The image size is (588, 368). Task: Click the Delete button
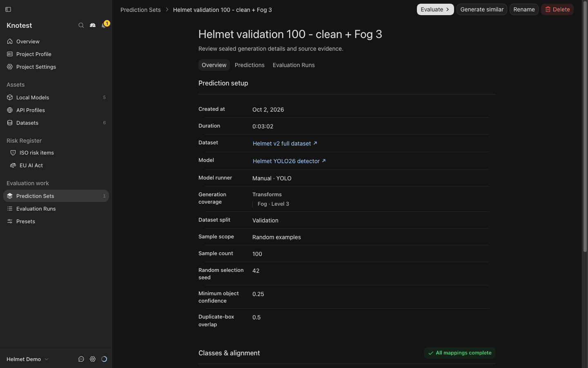557,9
